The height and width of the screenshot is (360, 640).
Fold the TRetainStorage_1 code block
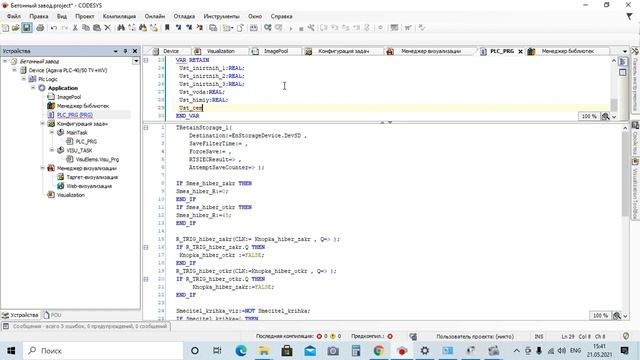coord(146,128)
